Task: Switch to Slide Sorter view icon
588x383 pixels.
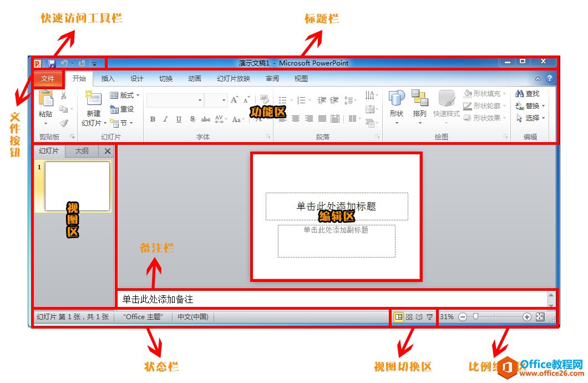Action: point(409,317)
